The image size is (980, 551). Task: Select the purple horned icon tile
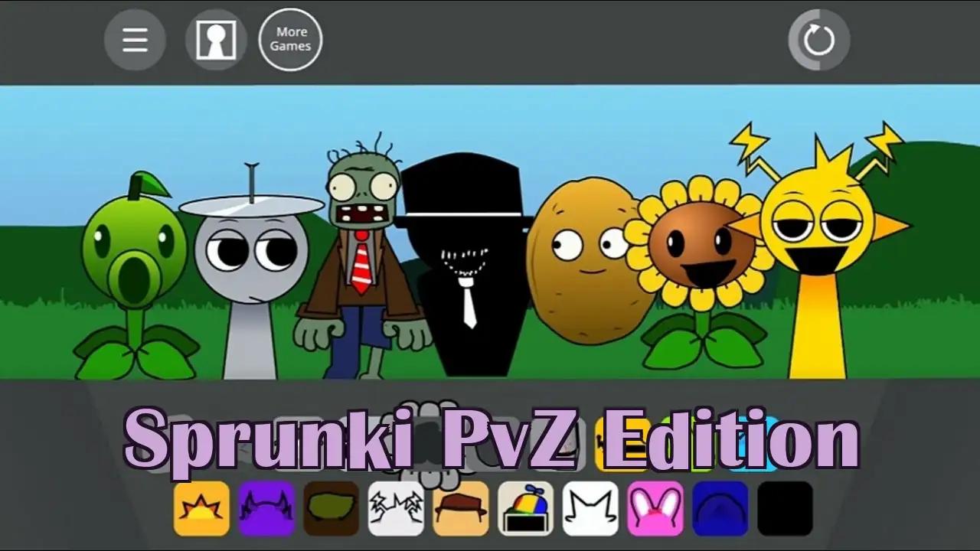266,508
